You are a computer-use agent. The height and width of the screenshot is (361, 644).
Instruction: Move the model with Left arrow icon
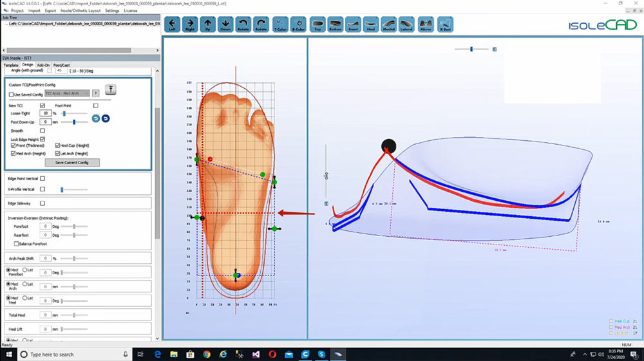tap(172, 25)
